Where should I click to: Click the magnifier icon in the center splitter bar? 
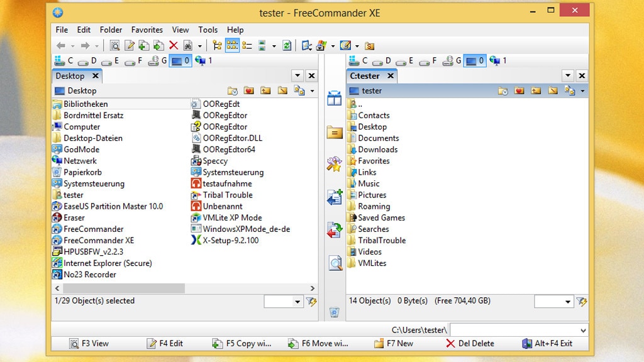point(335,263)
